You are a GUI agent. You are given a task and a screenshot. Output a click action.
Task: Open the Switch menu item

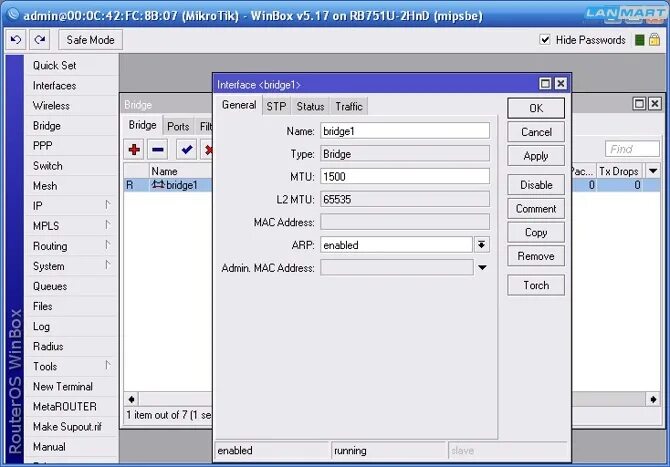point(47,166)
